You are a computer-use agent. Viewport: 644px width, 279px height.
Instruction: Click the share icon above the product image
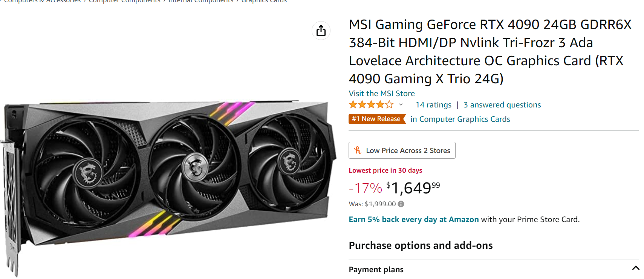tap(321, 31)
